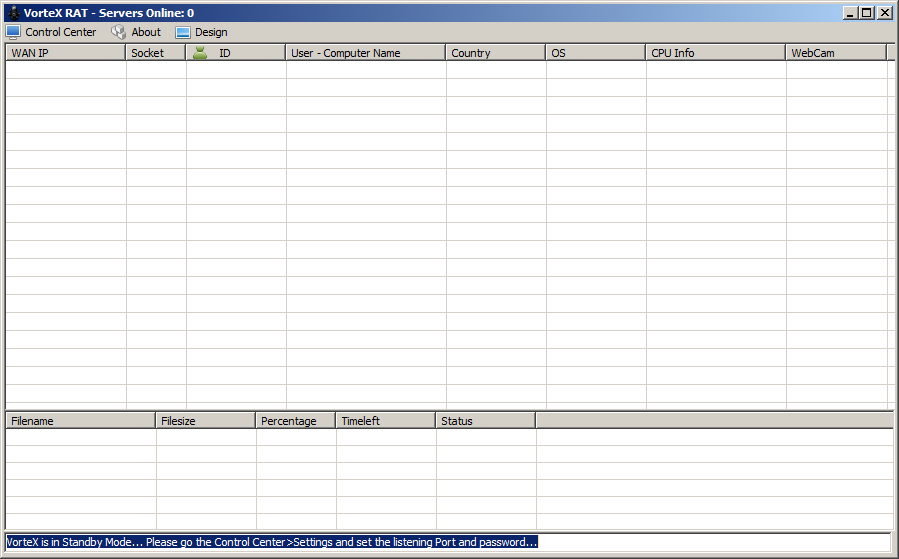Open the About menu
The image size is (899, 559).
point(146,32)
